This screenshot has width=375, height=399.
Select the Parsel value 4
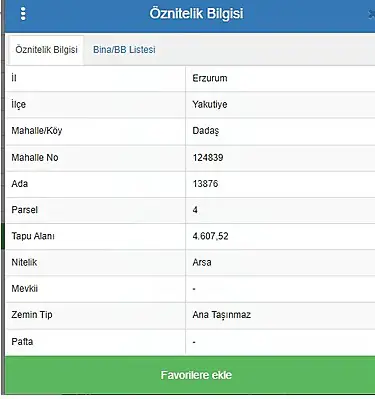pyautogui.click(x=195, y=210)
